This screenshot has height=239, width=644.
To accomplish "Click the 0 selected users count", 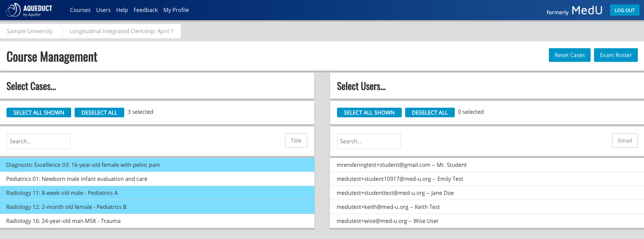I will click(471, 112).
